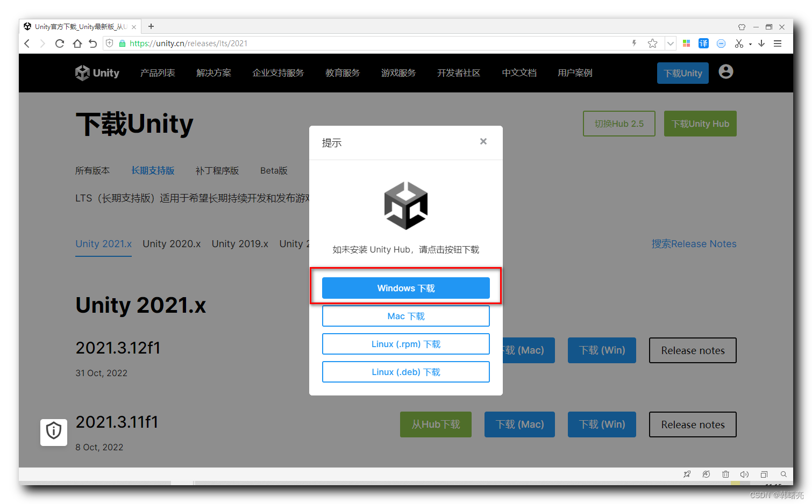Expand the address bar dropdown chevron

tap(671, 44)
